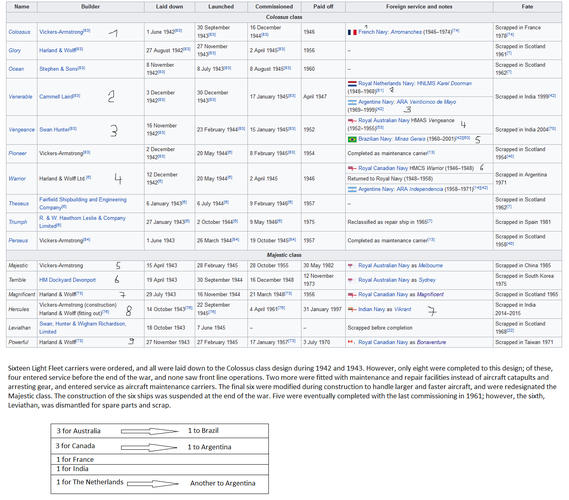Click the French flag icon in Colossus row

point(352,32)
